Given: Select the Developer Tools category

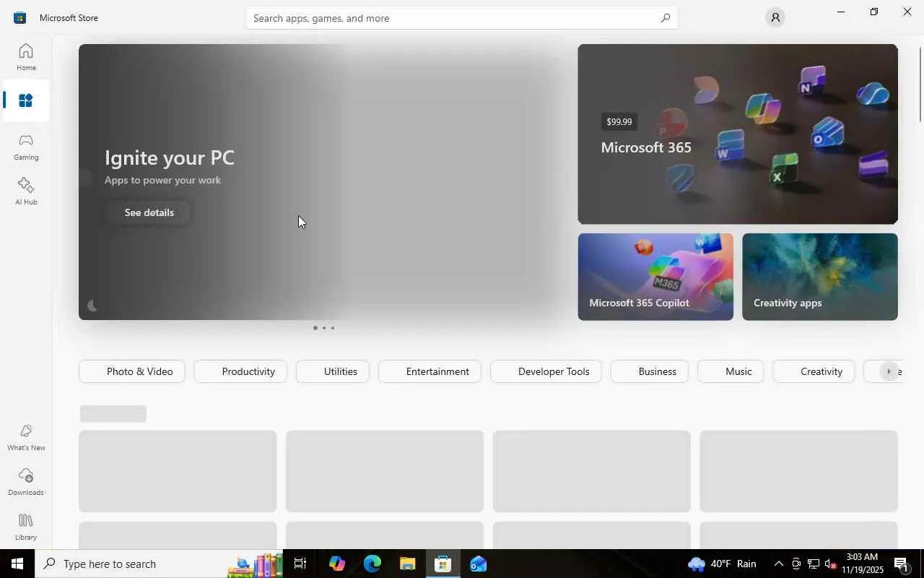Looking at the screenshot, I should pos(546,371).
